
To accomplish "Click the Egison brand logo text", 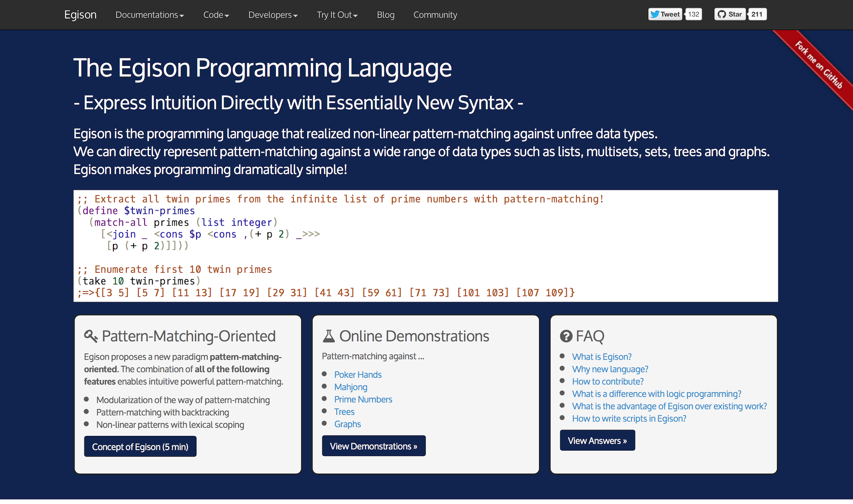I will click(80, 15).
